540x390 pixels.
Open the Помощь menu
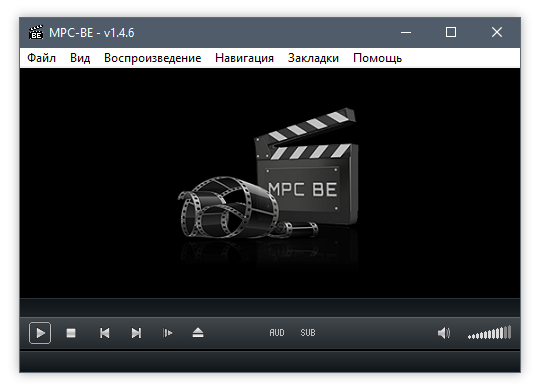[377, 58]
